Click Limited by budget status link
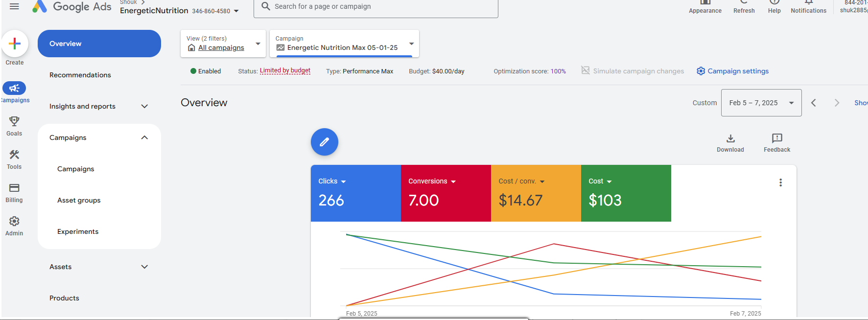This screenshot has height=320, width=868. pos(285,70)
